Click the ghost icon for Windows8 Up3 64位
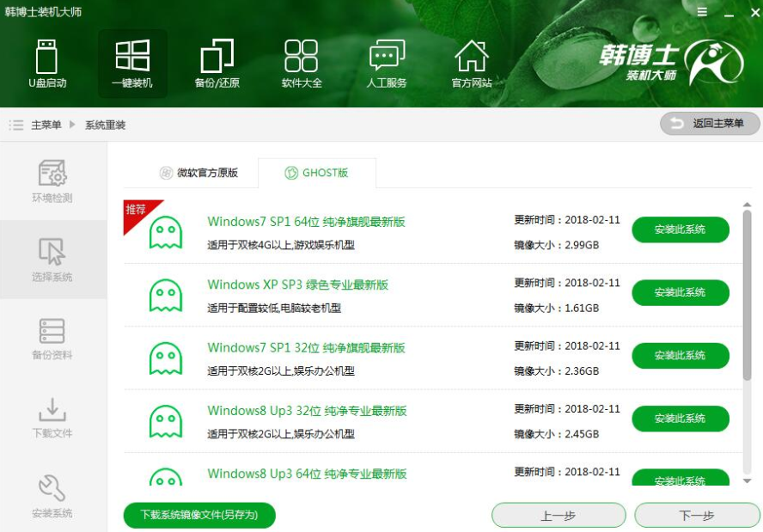The width and height of the screenshot is (763, 532). coord(166,476)
